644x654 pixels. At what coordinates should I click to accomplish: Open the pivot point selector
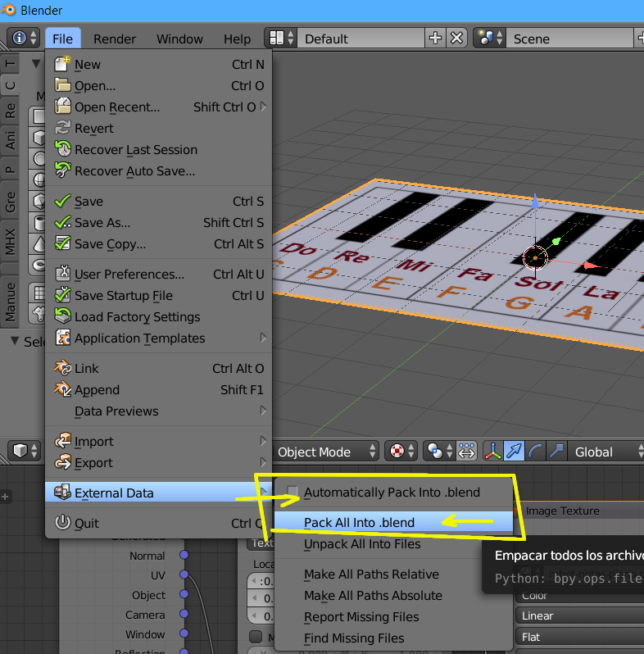(x=439, y=452)
